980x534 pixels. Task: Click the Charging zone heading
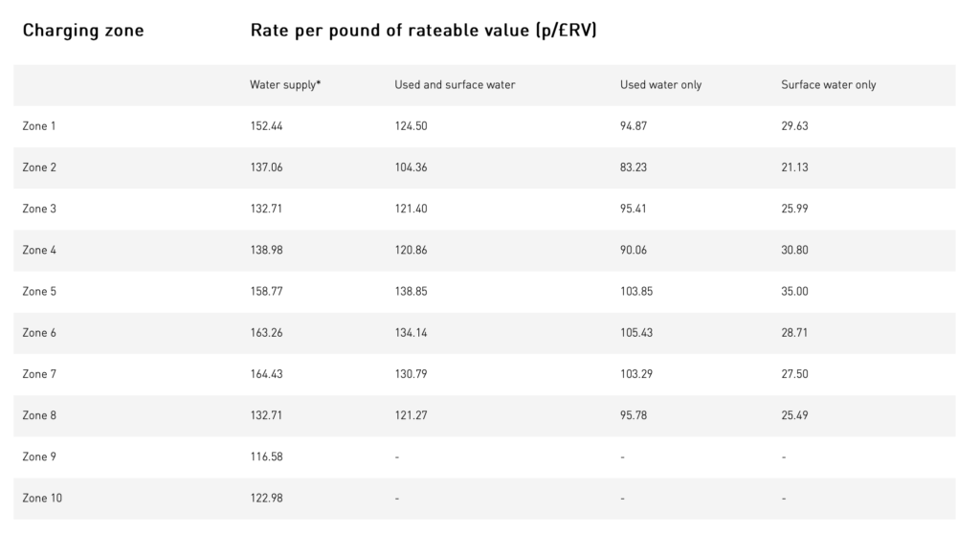83,31
